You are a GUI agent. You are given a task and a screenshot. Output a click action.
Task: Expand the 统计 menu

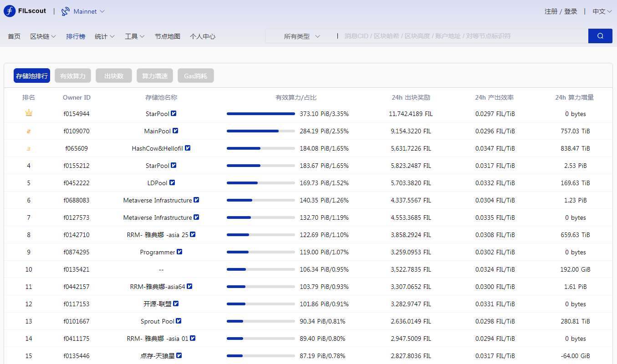pos(105,36)
